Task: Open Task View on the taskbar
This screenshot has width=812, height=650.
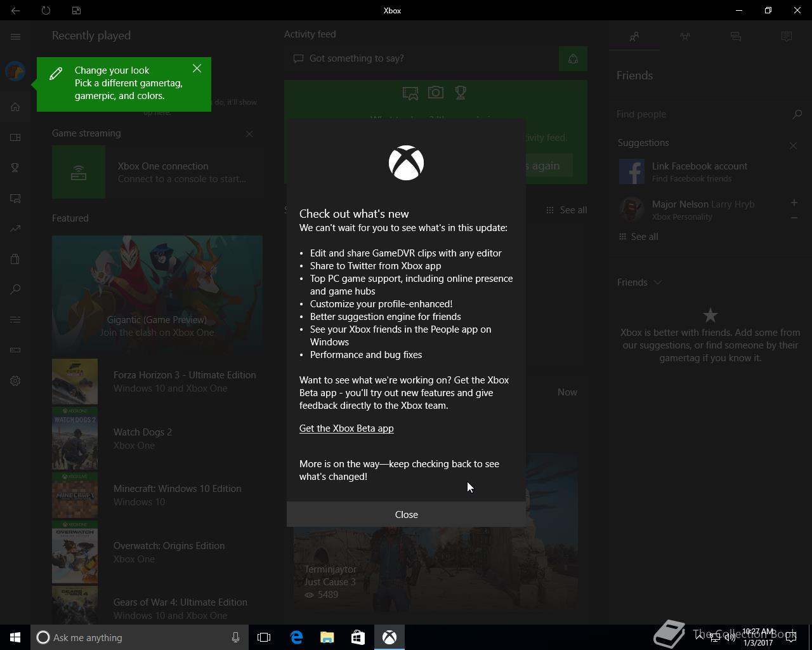Action: point(264,637)
